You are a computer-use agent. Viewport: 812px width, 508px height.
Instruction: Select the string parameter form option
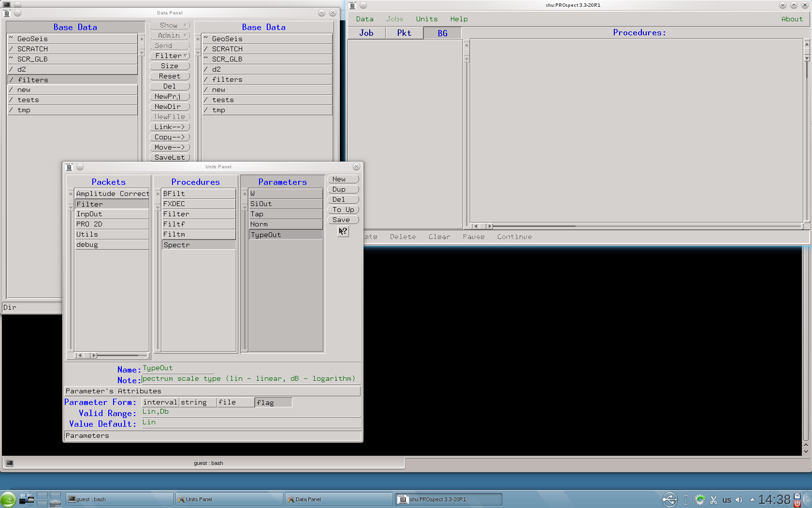tap(198, 403)
